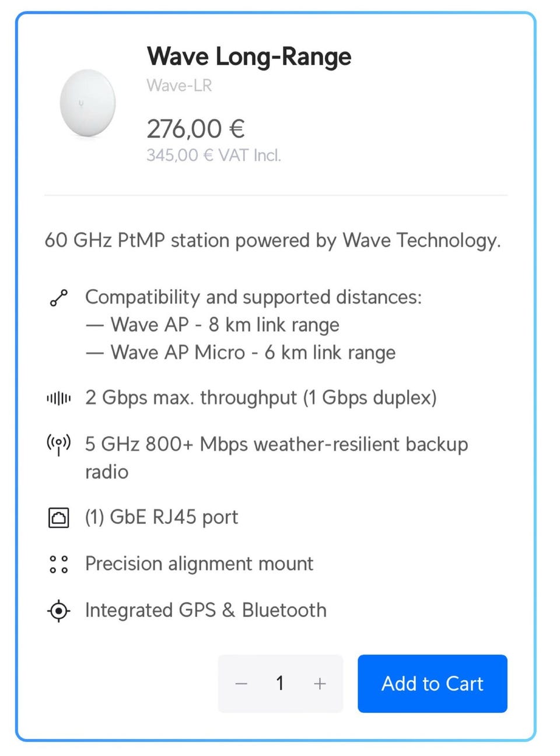Click the RJ45 ethernet port icon

point(58,518)
